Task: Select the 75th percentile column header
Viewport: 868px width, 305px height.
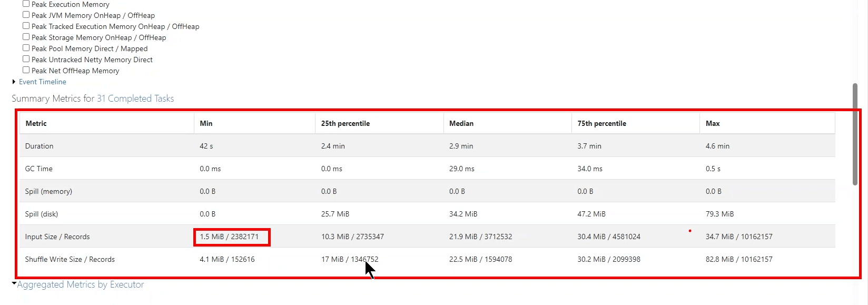Action: [x=601, y=123]
